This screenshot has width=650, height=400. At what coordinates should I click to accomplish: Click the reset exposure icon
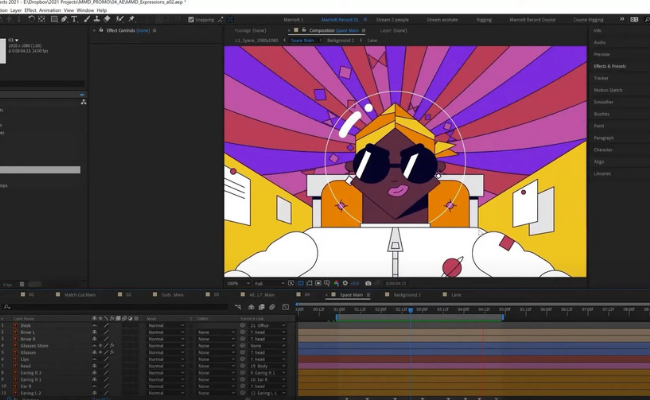(345, 284)
